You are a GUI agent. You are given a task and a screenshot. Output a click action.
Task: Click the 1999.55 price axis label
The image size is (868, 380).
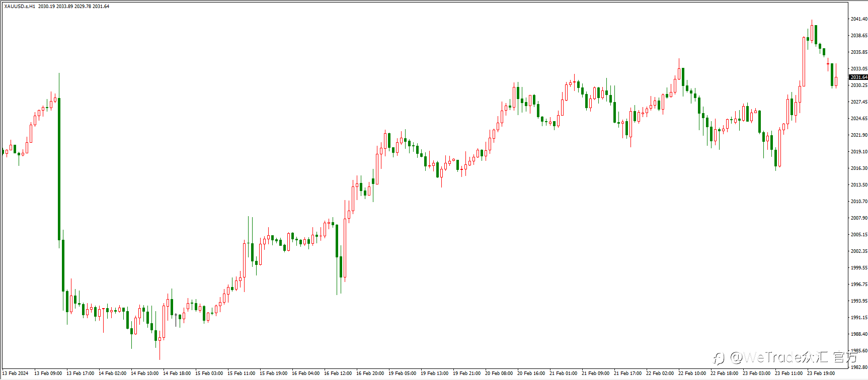[x=859, y=268]
